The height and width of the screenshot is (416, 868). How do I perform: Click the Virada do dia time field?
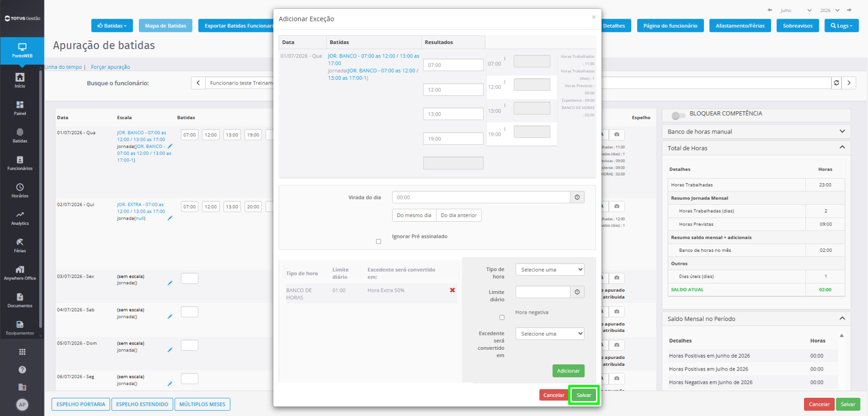481,197
